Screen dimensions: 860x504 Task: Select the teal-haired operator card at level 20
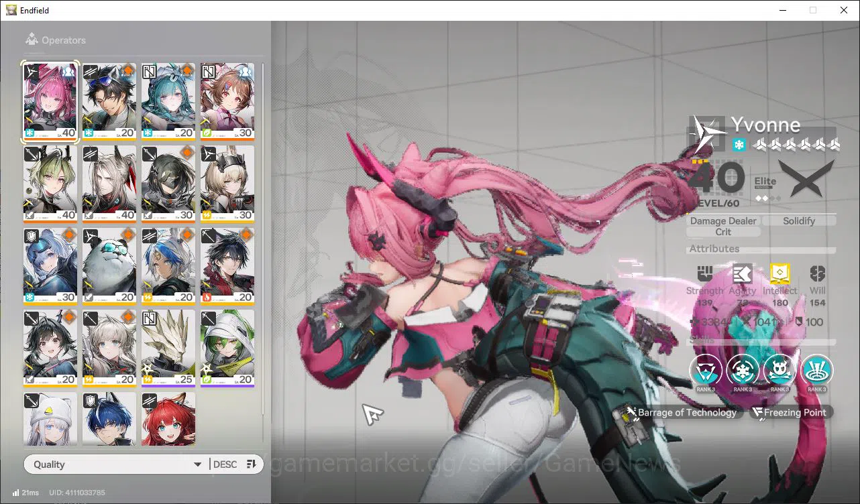[x=168, y=101]
